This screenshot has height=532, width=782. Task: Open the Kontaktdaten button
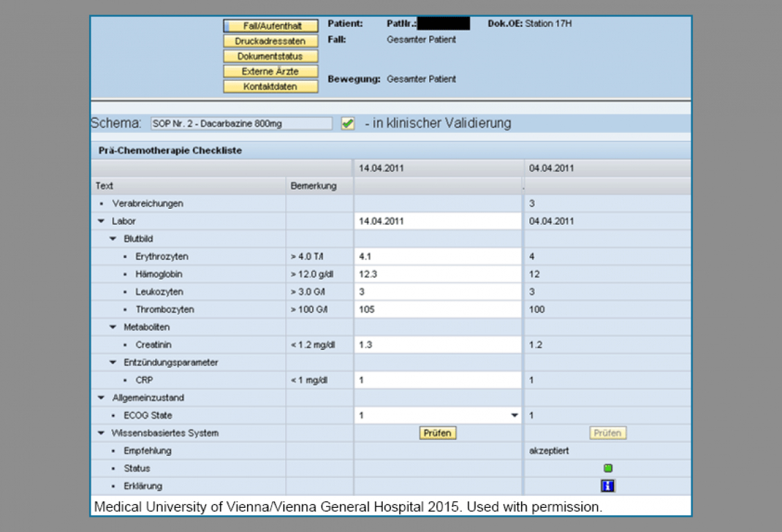tap(271, 87)
